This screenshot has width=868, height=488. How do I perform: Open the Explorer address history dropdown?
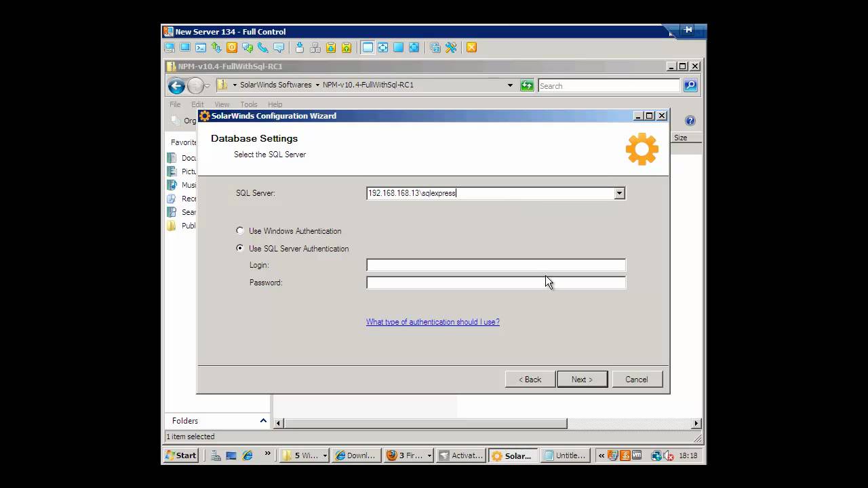[x=510, y=85]
